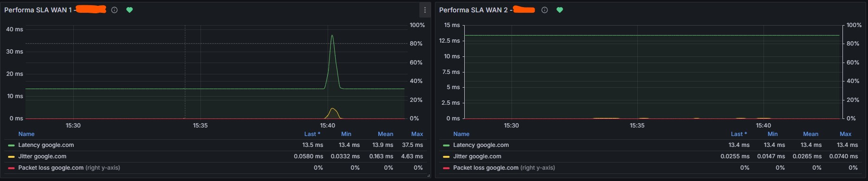Click 37.5 ms max latency value in WAN 1

[412, 145]
